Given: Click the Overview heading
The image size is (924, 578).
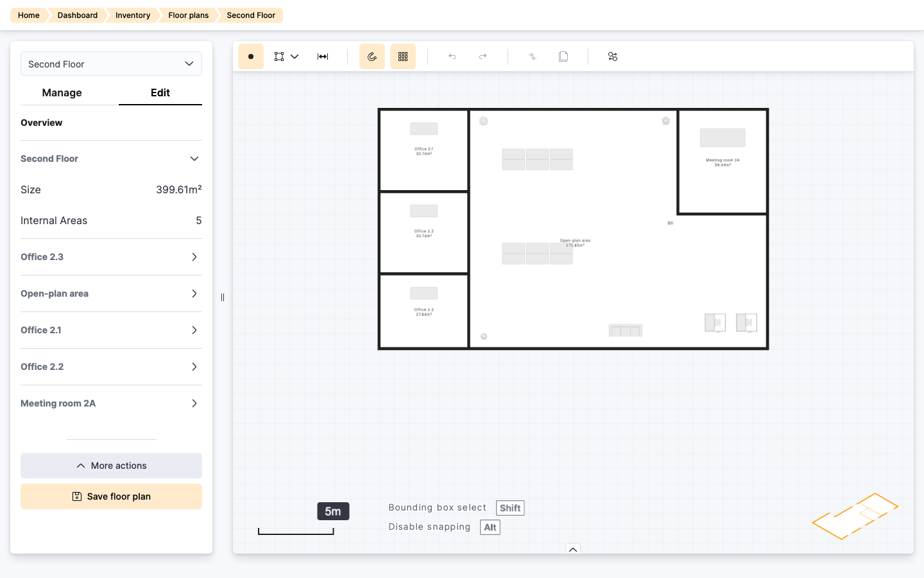Looking at the screenshot, I should [x=42, y=123].
